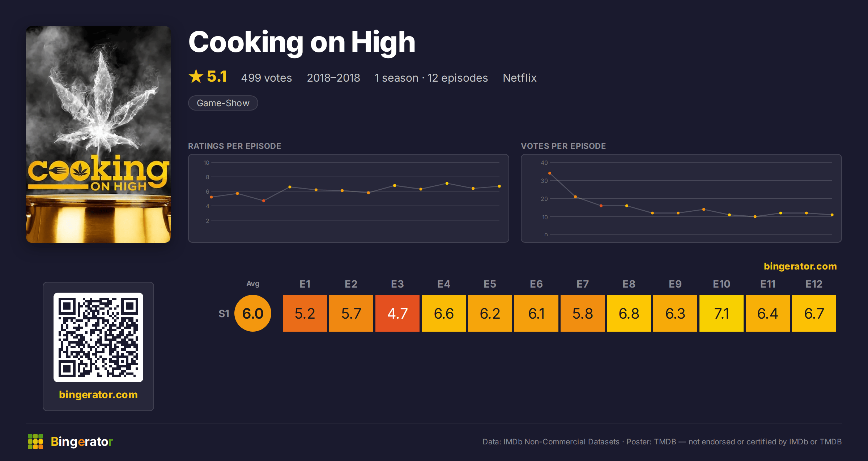Click the E6 column header
Viewport: 868px width, 461px height.
pyautogui.click(x=536, y=284)
